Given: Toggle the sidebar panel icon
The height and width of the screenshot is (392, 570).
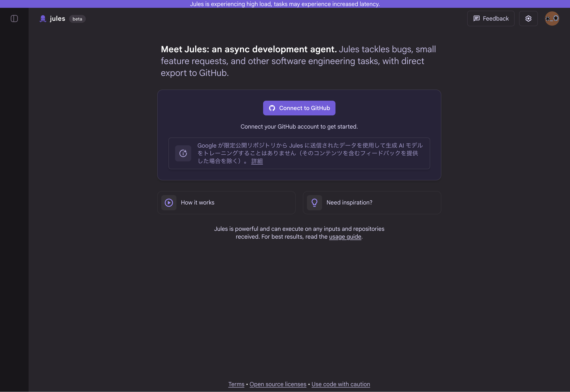Looking at the screenshot, I should coord(14,19).
